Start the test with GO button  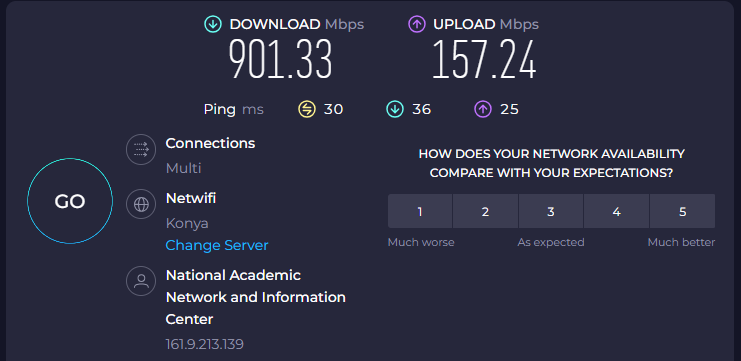70,201
